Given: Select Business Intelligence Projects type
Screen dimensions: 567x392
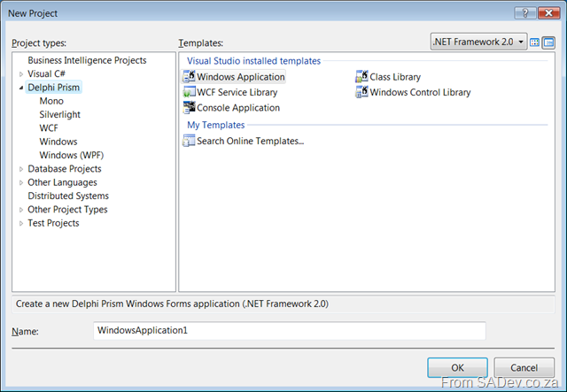Looking at the screenshot, I should pos(87,60).
